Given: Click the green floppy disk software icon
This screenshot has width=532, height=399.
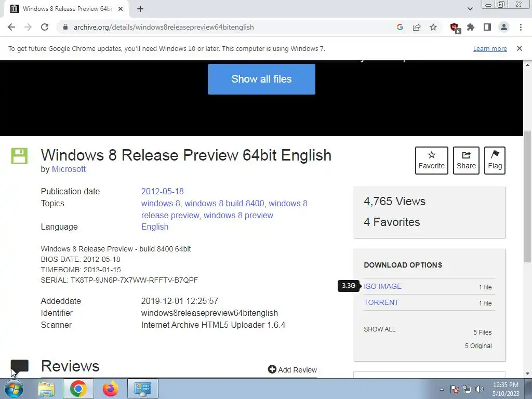Looking at the screenshot, I should tap(19, 156).
